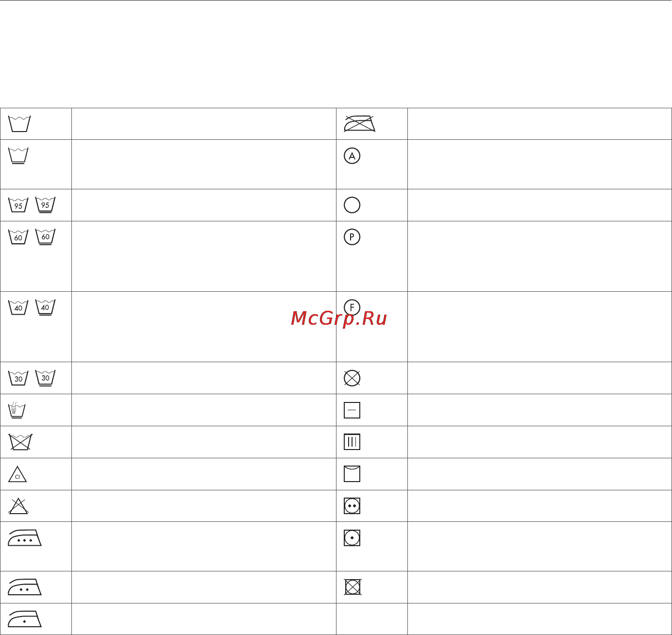Click the do not tumble dry symbol
This screenshot has height=635, width=672.
353,587
